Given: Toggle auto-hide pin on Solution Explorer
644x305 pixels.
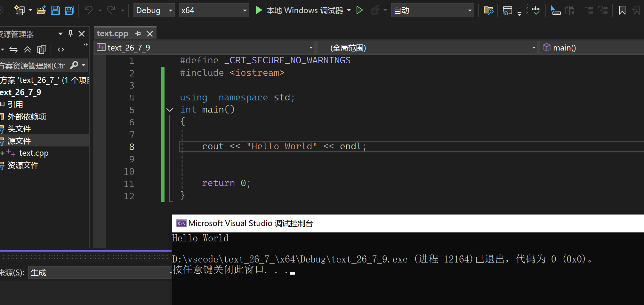Looking at the screenshot, I should coord(71,34).
